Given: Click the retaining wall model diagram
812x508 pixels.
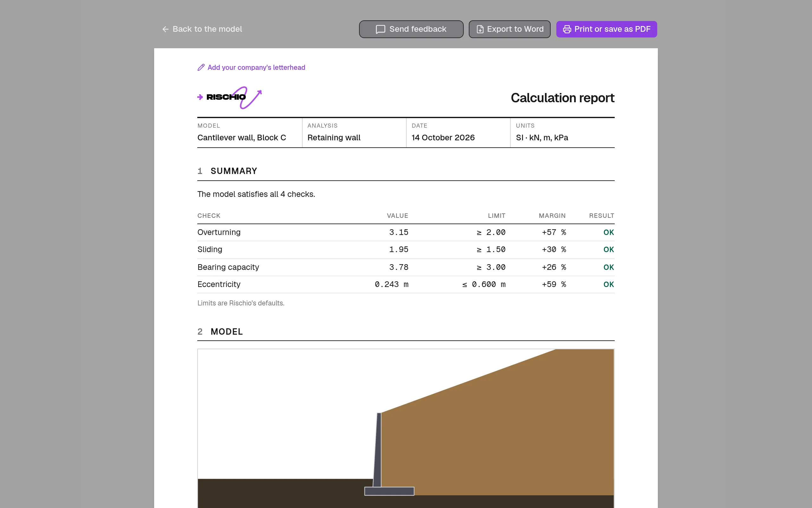Looking at the screenshot, I should pos(406,428).
